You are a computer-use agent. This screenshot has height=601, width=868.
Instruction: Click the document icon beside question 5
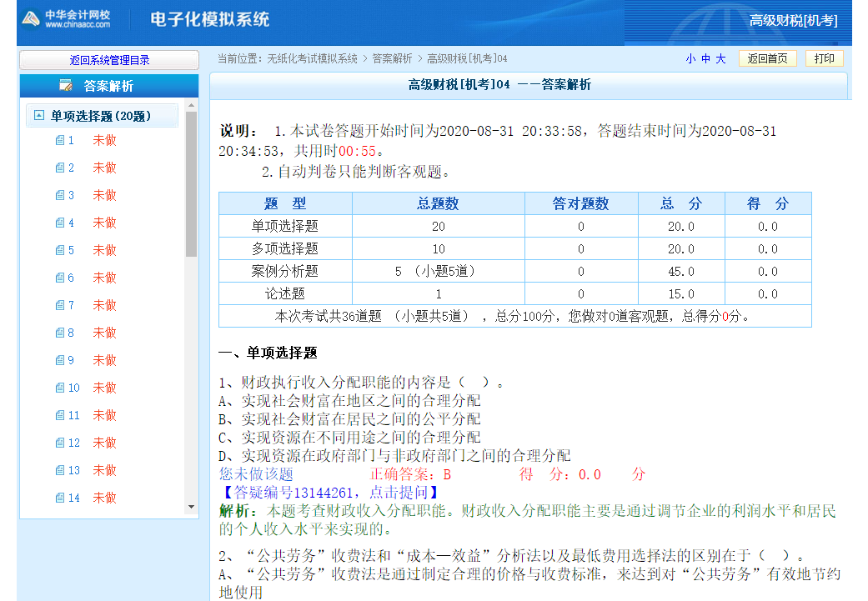[60, 250]
